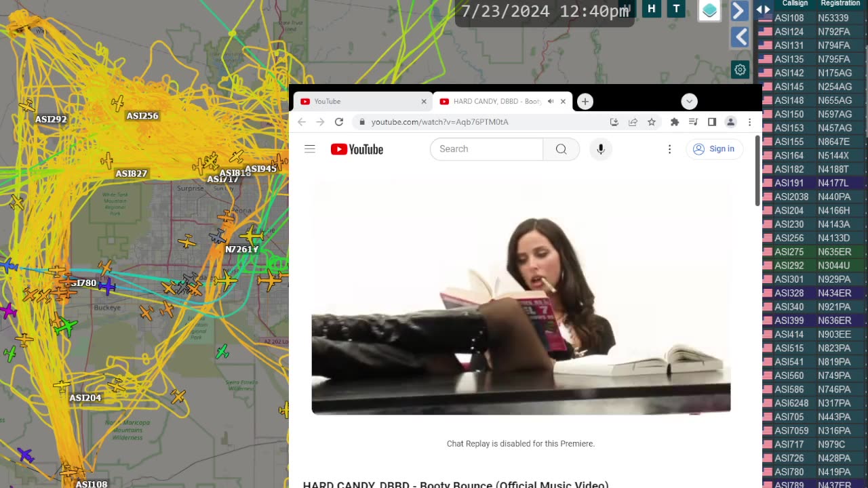Click the YouTube logo home link
The image size is (868, 488).
[x=357, y=149]
